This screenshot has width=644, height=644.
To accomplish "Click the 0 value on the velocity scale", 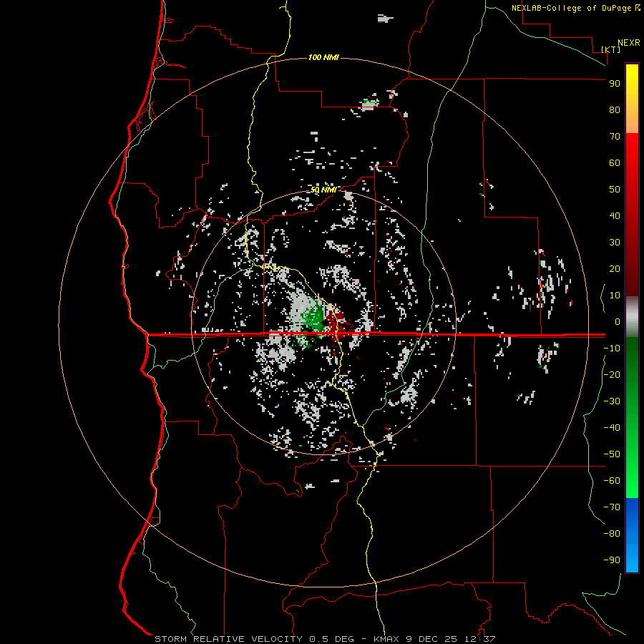I will 618,321.
